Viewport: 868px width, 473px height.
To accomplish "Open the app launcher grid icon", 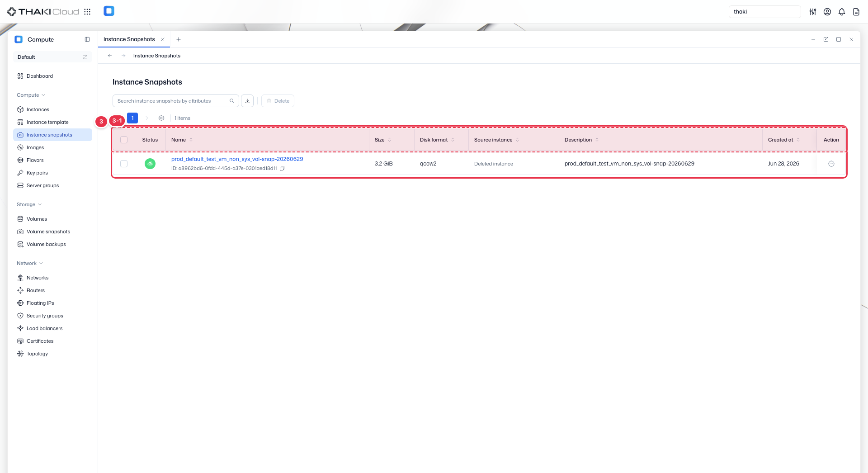I will [87, 12].
